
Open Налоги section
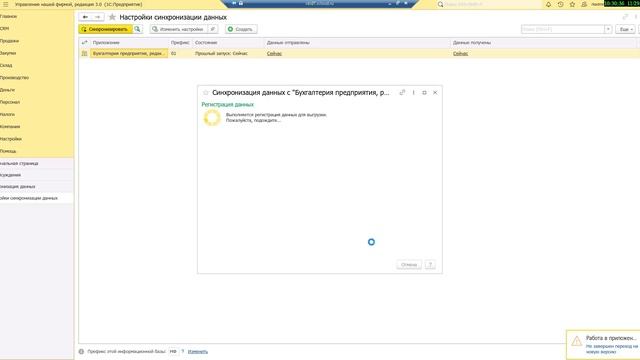click(7, 114)
